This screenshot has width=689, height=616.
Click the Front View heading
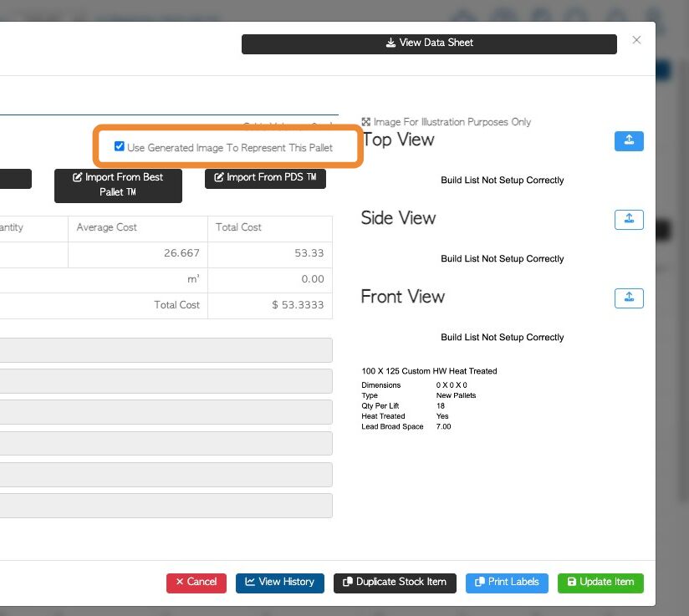click(402, 297)
